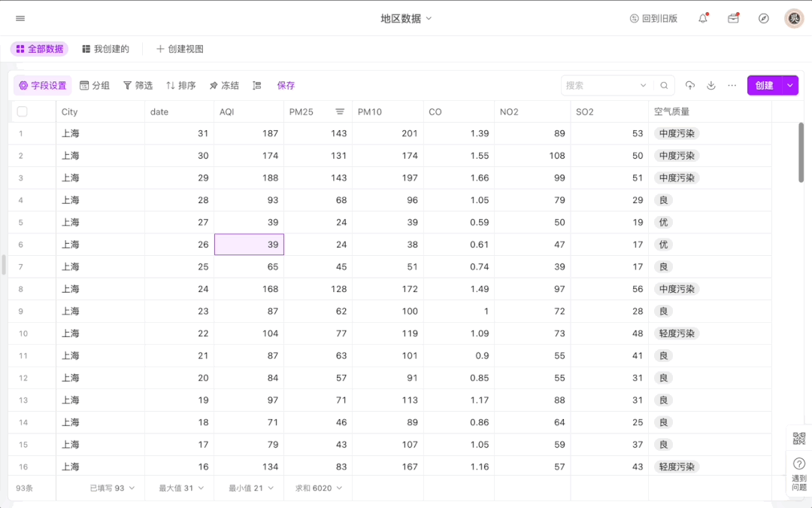812x508 pixels.
Task: Click the 保存 button
Action: coord(286,86)
